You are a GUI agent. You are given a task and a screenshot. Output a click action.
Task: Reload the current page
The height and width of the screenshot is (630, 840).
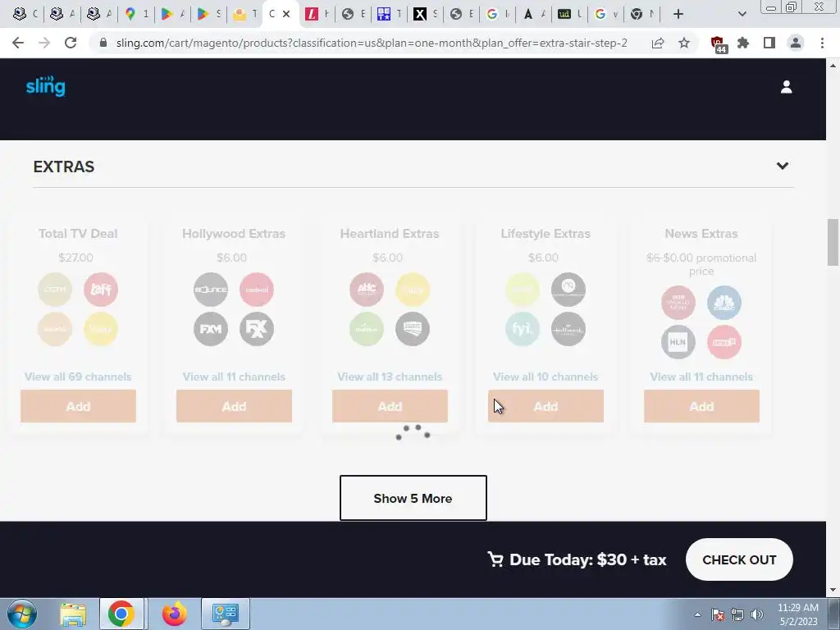click(x=71, y=43)
